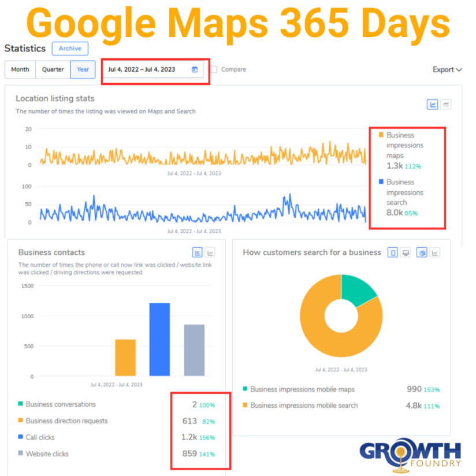Select the Quarter tab
The width and height of the screenshot is (476, 476).
click(52, 69)
